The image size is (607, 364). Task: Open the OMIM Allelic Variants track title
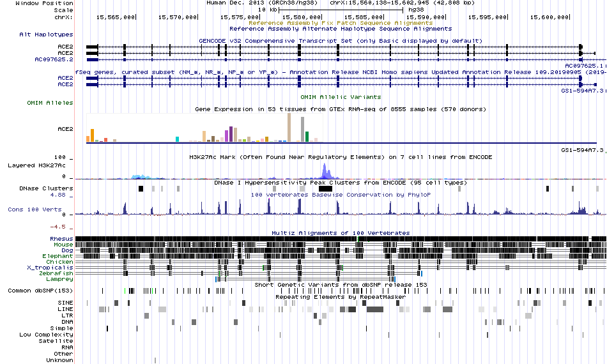click(341, 97)
